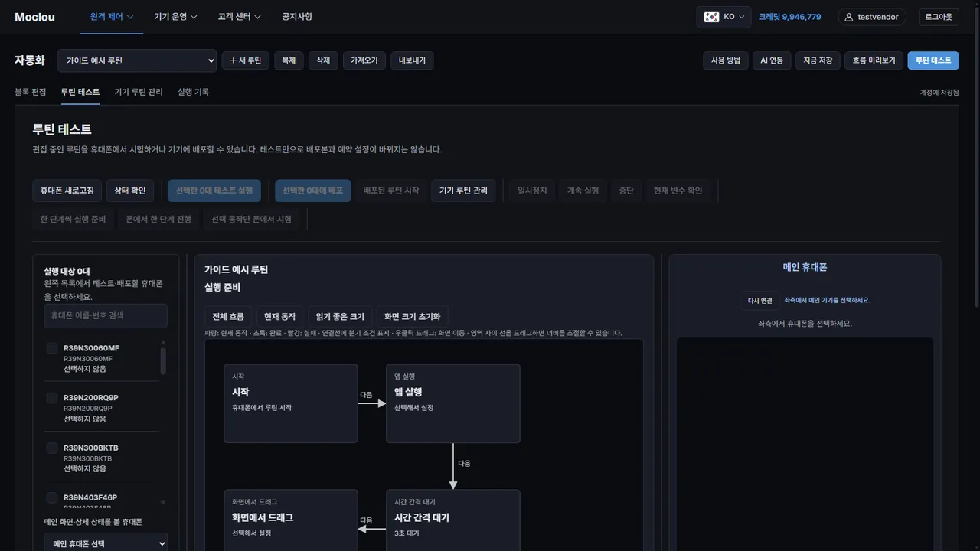Click the 상태 확인 button
This screenshot has height=551, width=980.
tap(130, 191)
